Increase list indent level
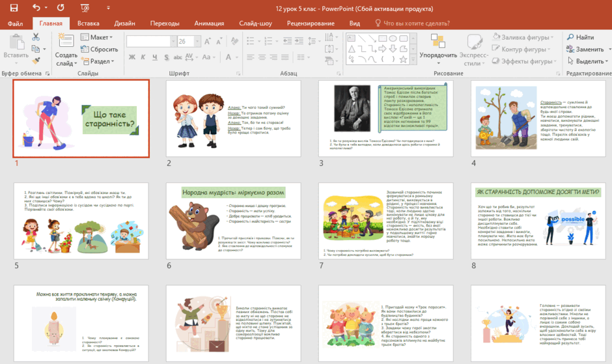 point(299,40)
